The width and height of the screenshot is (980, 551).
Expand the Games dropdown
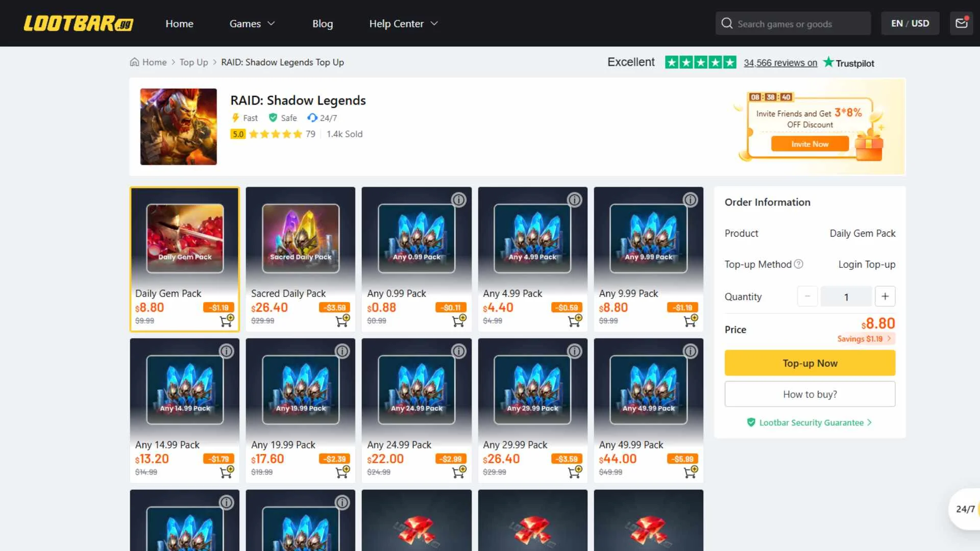(251, 23)
